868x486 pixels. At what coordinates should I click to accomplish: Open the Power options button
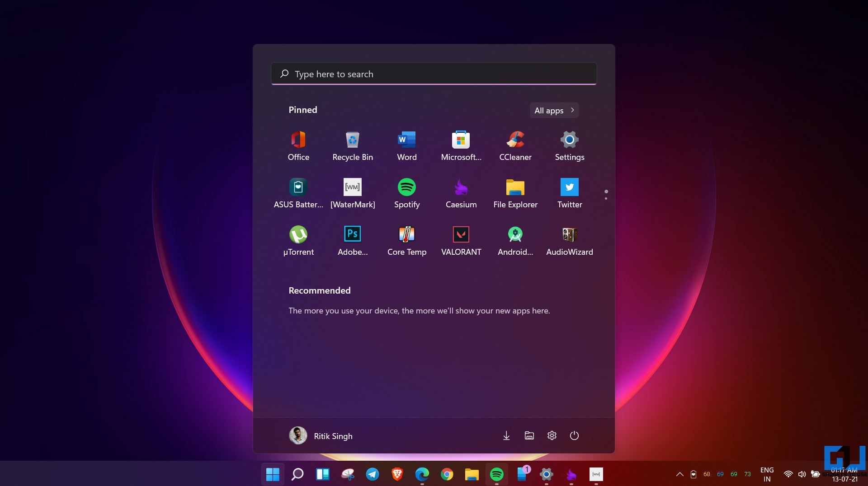pos(574,435)
